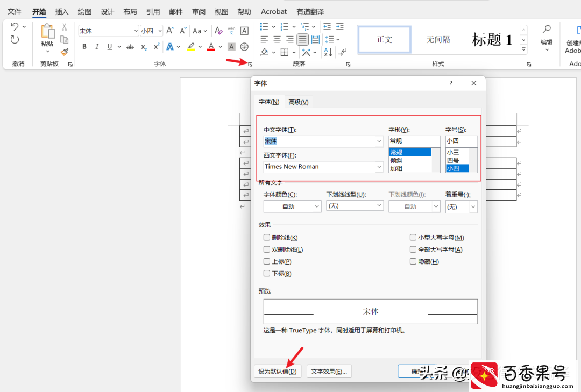This screenshot has height=392, width=581.
Task: Select 倾斜 in the 字形 list
Action: (x=410, y=160)
